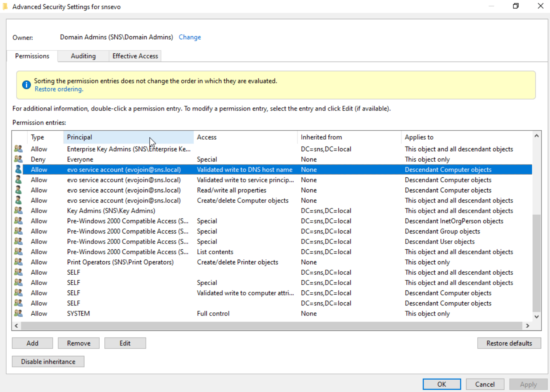Click the group icon on the SELF Validated write row

[18, 293]
